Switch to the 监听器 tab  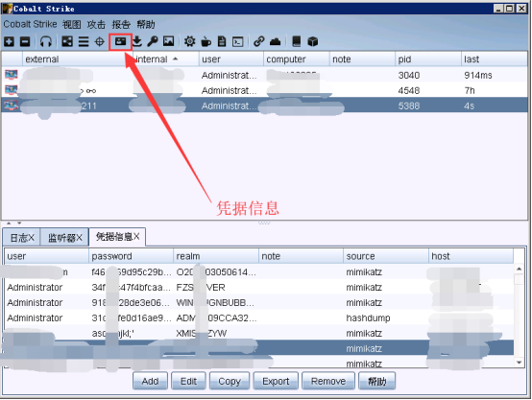tap(64, 238)
